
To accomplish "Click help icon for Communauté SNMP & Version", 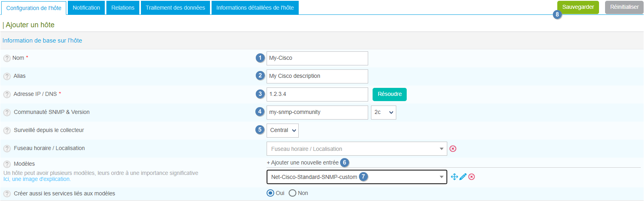I will tap(7, 112).
